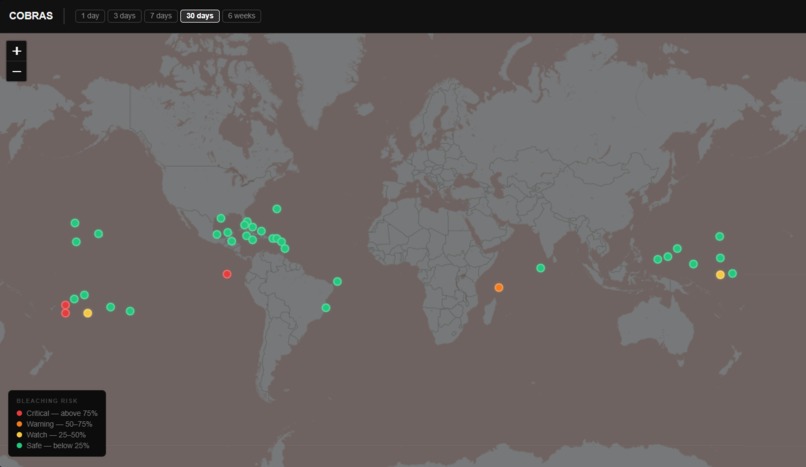The width and height of the screenshot is (806, 467).
Task: Open the southernmost green marker near Hawaii
Action: coord(76,242)
